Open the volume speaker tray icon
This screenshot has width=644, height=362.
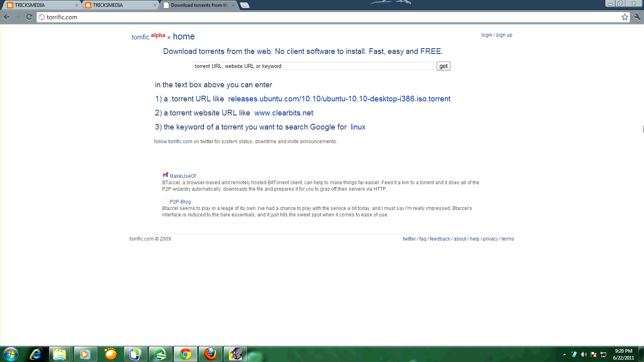584,354
